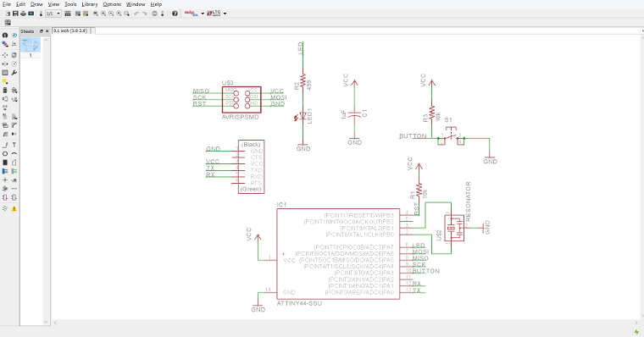The width and height of the screenshot is (644, 337).
Task: Open the sheet selector 1/1 dropdown
Action: (x=53, y=14)
